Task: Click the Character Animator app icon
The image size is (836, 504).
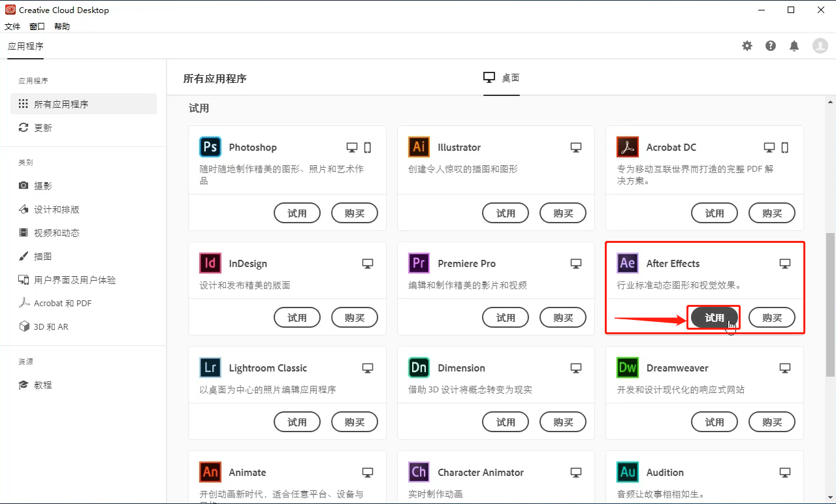Action: [419, 472]
